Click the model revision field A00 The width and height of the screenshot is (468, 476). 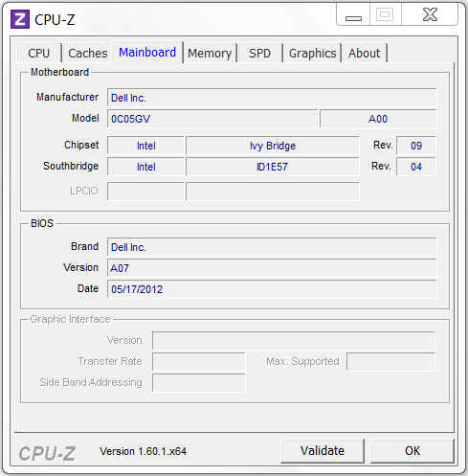click(378, 119)
